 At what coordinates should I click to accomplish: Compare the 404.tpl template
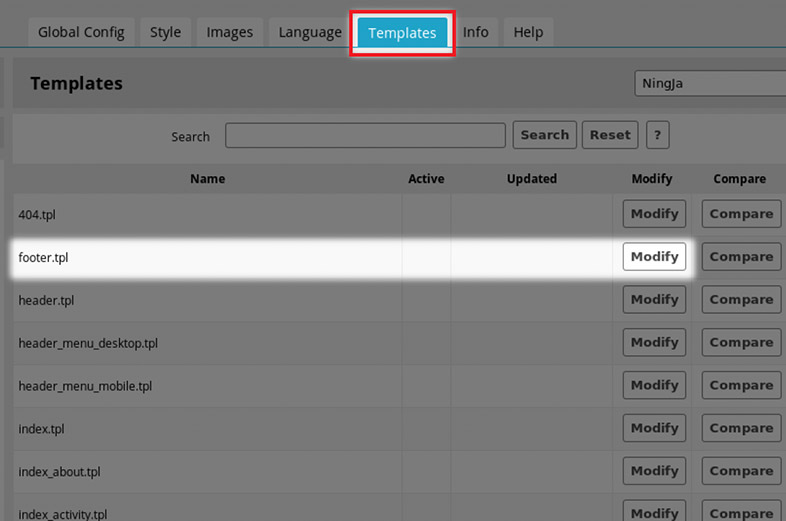tap(741, 214)
